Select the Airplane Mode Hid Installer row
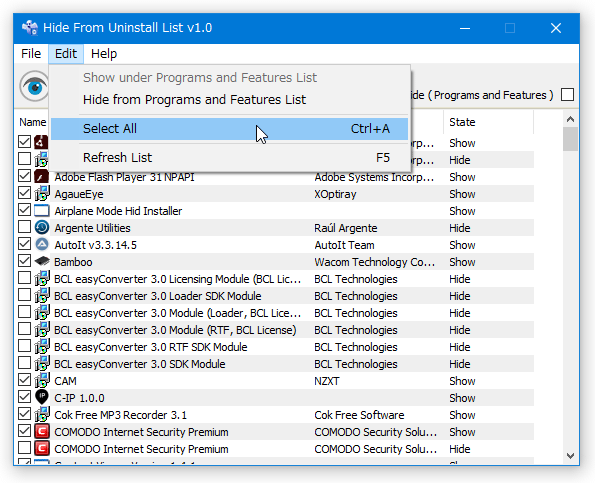The height and width of the screenshot is (483, 595). tap(275, 211)
